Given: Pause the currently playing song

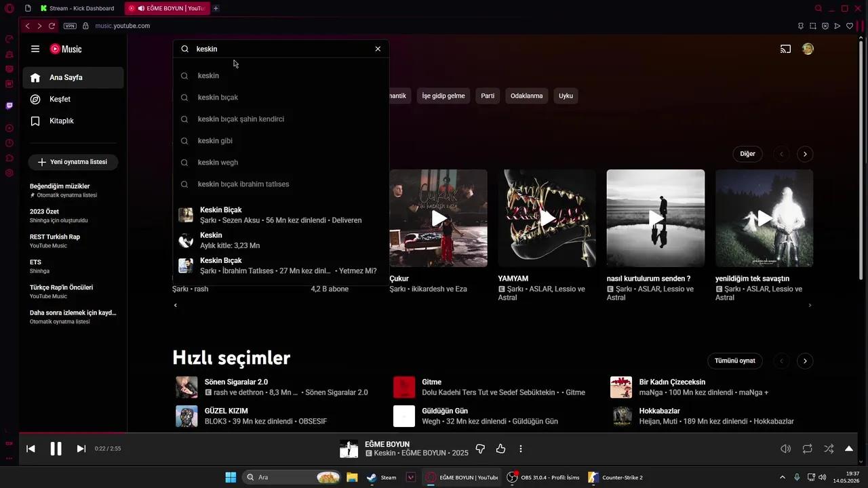Looking at the screenshot, I should (56, 449).
